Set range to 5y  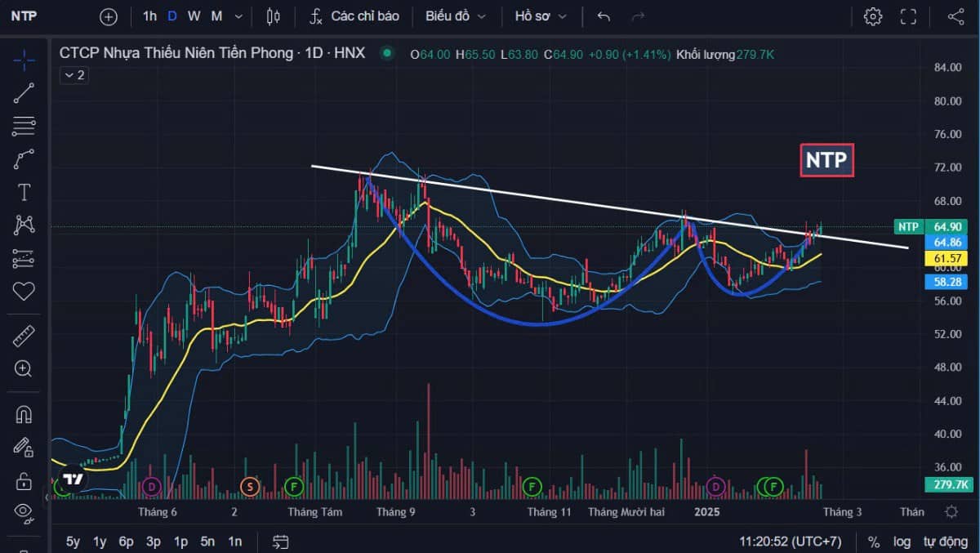[x=73, y=542]
